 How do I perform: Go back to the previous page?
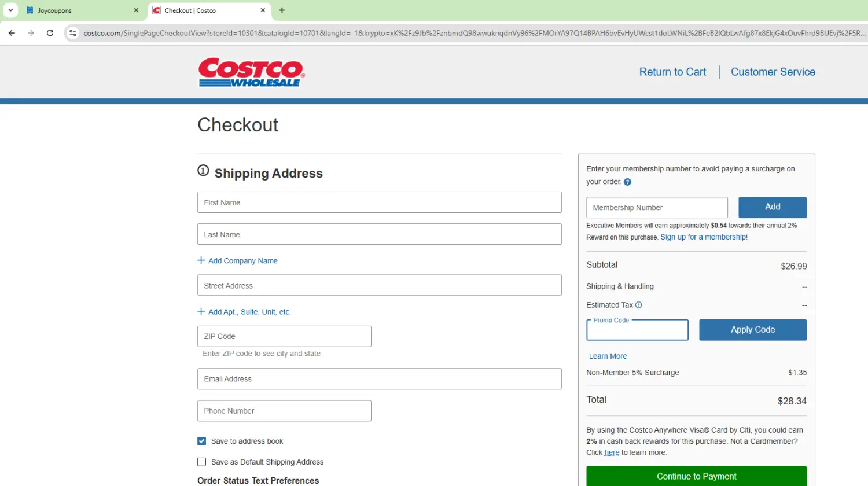coord(12,33)
